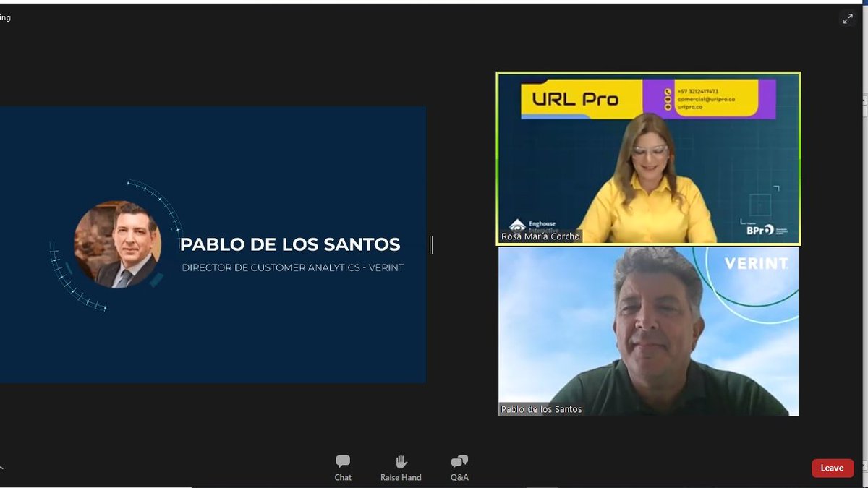
Task: Click the VERINT logo in Pablo's video
Action: click(757, 264)
